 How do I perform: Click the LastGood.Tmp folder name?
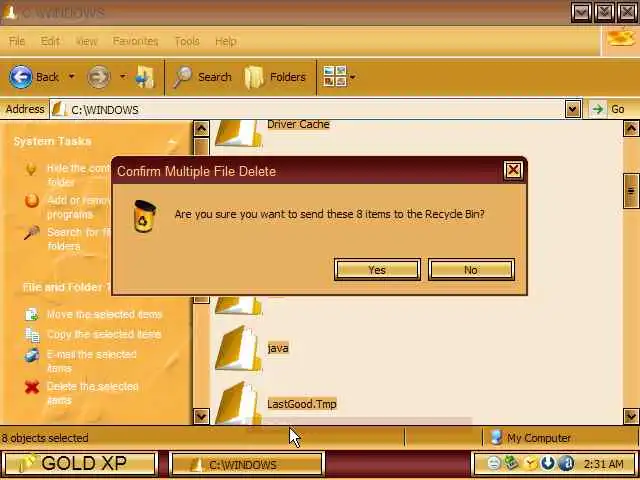tap(302, 404)
